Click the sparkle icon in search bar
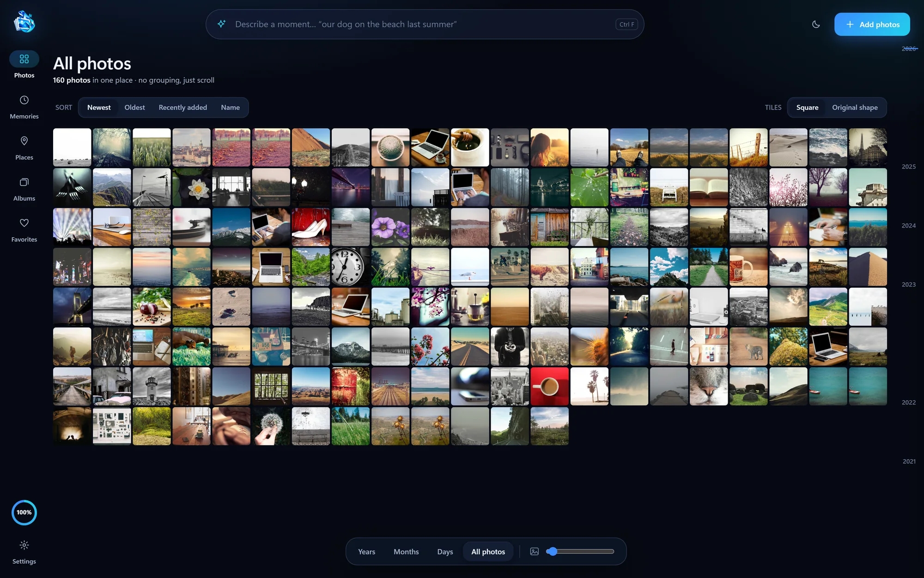This screenshot has width=924, height=578. pos(222,24)
